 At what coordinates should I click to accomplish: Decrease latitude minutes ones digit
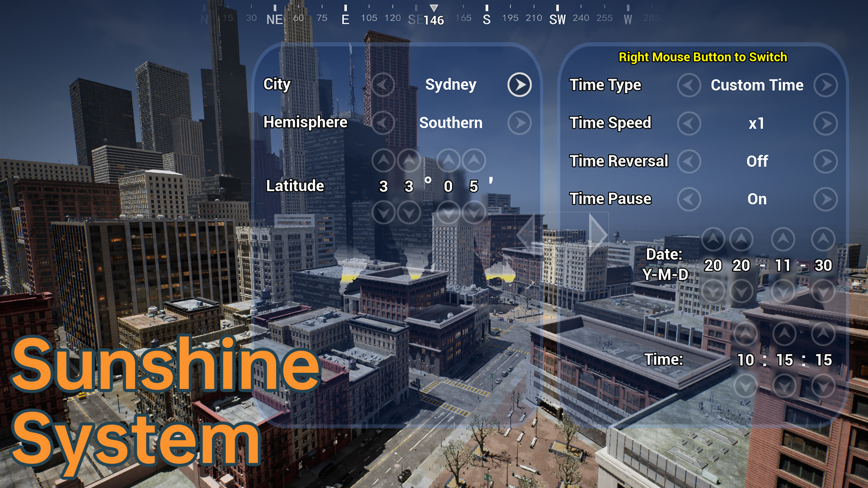(474, 212)
